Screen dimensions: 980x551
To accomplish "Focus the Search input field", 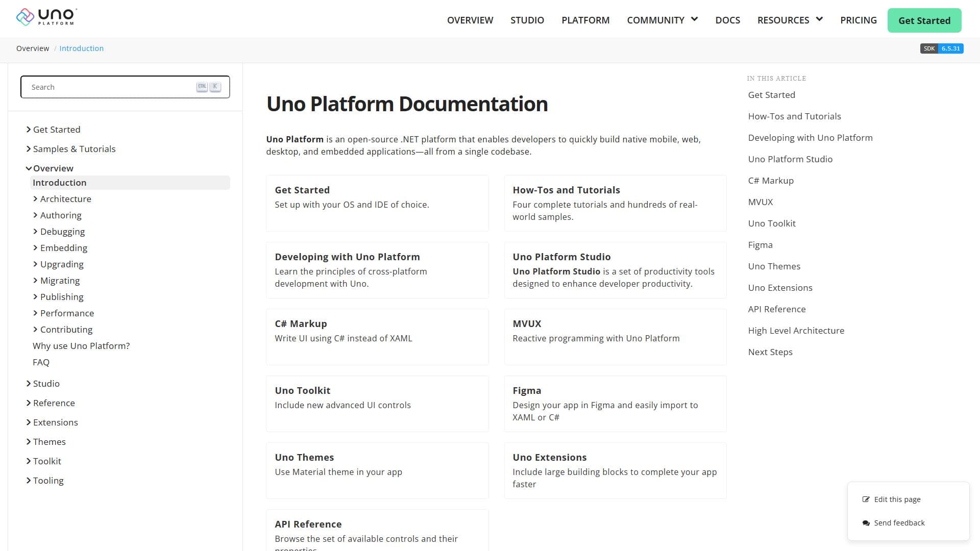I will [x=125, y=87].
